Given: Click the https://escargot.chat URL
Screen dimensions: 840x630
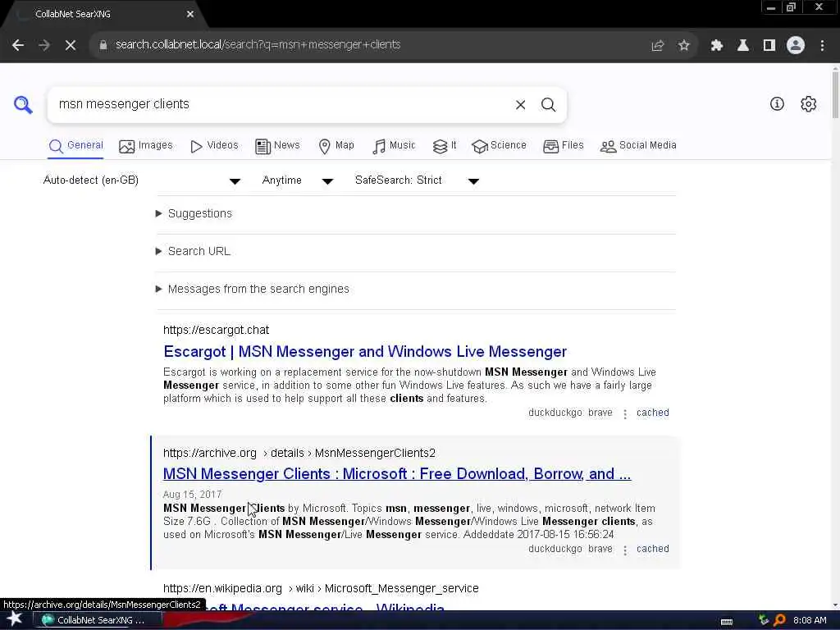Looking at the screenshot, I should (x=216, y=330).
